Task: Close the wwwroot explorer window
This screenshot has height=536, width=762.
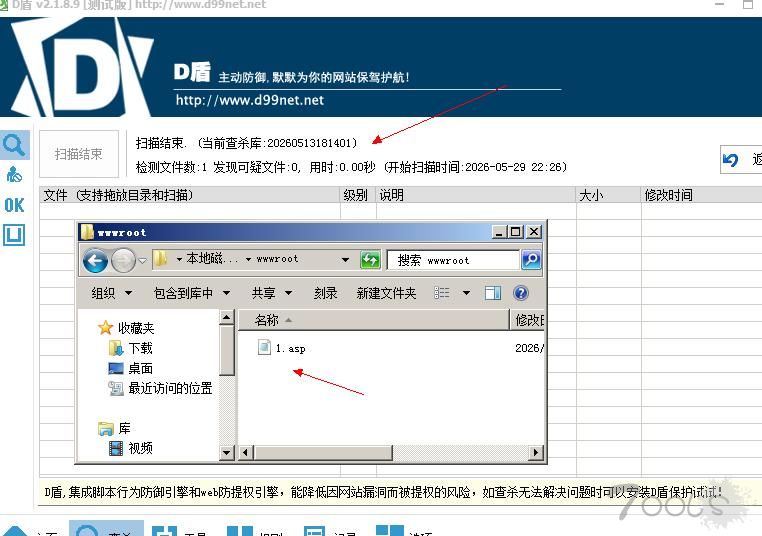Action: [x=534, y=232]
